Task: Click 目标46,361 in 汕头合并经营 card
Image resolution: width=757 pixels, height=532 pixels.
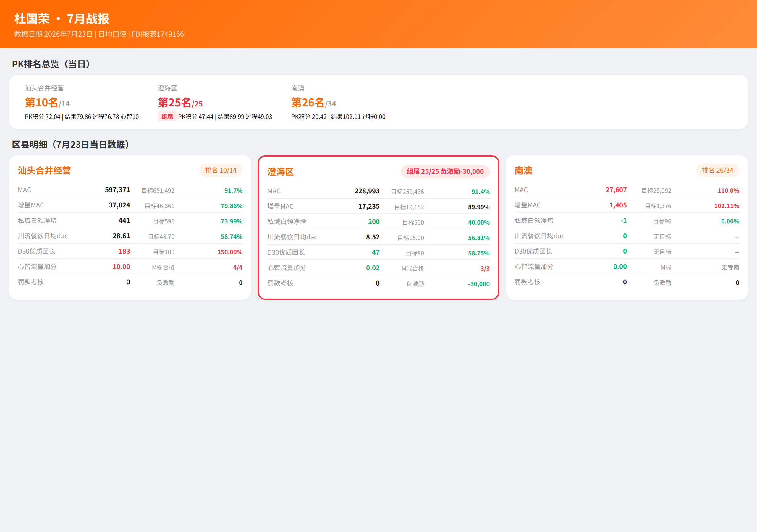Action: (x=160, y=206)
